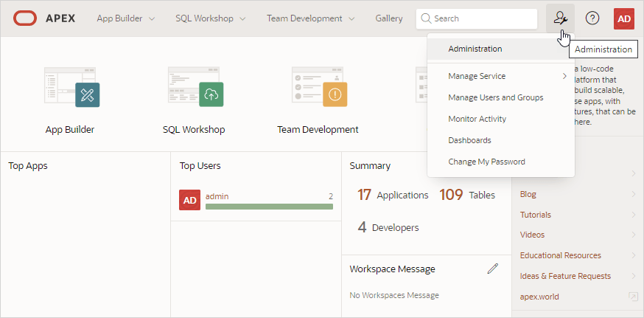
Task: Open the Gallery link in navigation
Action: [388, 18]
